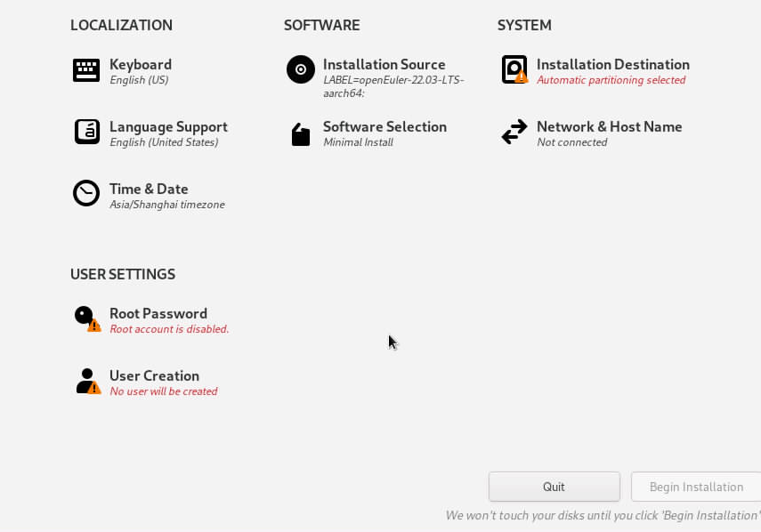
Task: Click 'Root account is disabled' warning text
Action: point(169,329)
